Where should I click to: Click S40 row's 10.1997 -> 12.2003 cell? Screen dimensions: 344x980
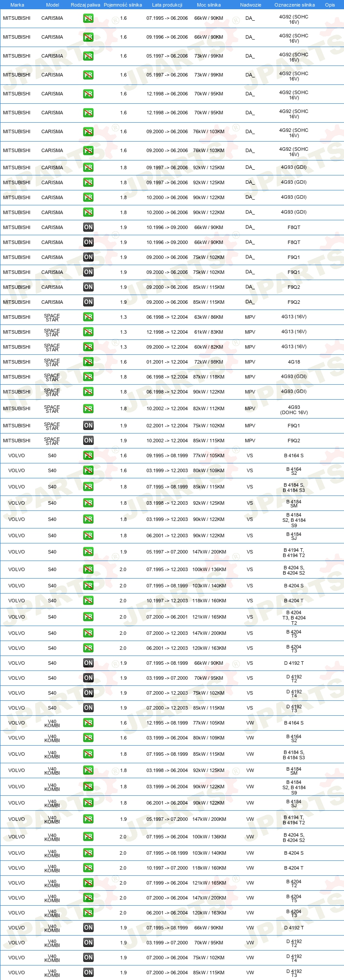(x=167, y=601)
